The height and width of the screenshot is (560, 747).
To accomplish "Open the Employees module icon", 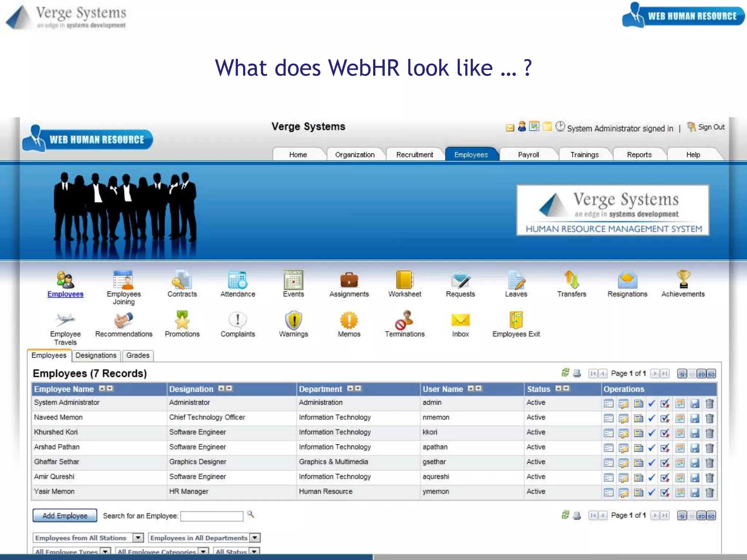I will click(65, 280).
